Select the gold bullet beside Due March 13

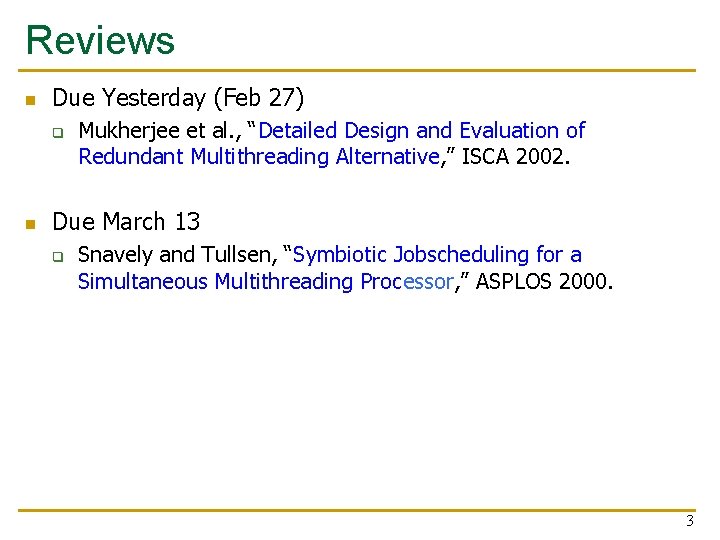(31, 224)
